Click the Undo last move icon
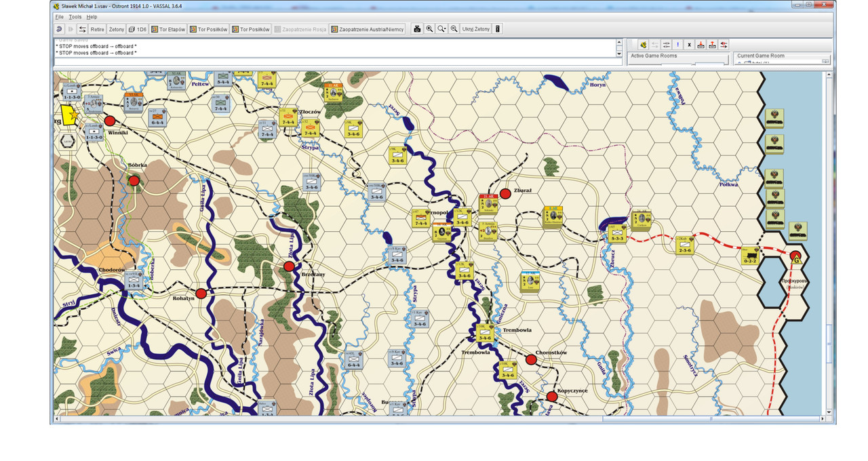868x461 pixels. pos(59,29)
